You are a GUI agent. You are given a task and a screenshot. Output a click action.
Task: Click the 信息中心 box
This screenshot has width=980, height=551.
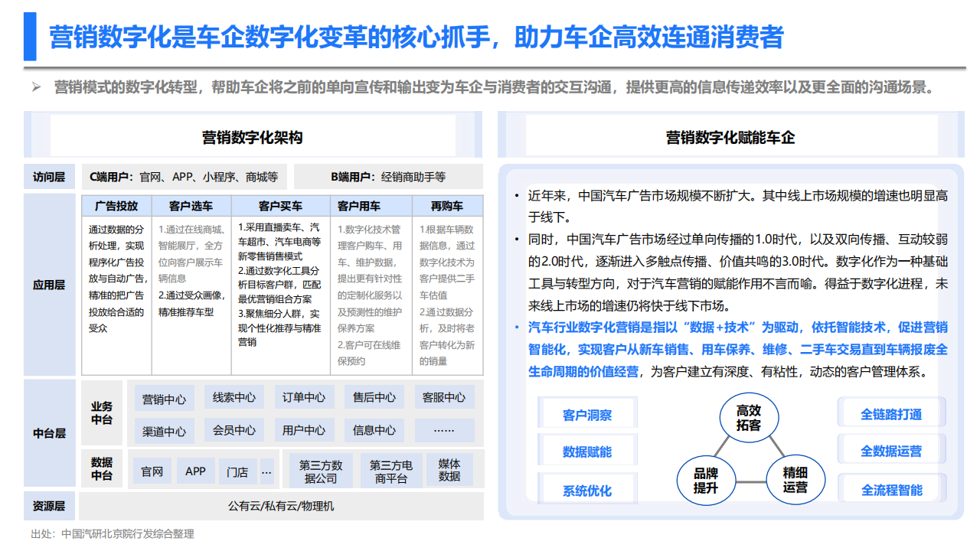point(374,430)
